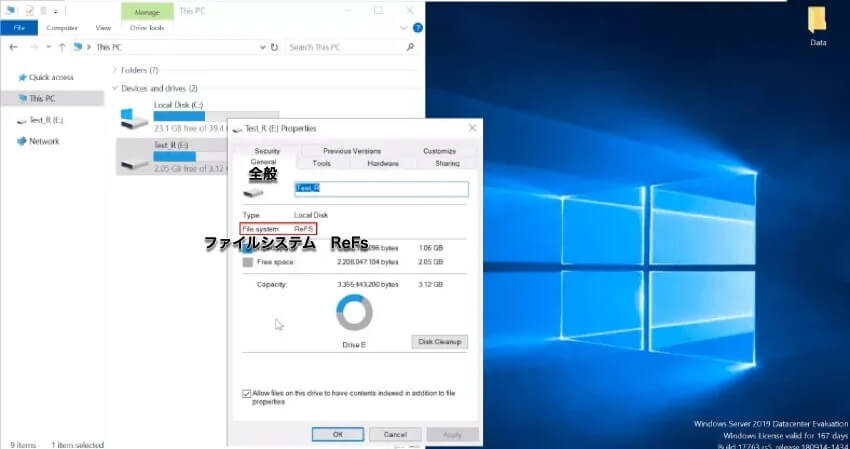This screenshot has width=850, height=449.
Task: Close the Test_R (E:) Properties dialog
Action: click(x=472, y=128)
